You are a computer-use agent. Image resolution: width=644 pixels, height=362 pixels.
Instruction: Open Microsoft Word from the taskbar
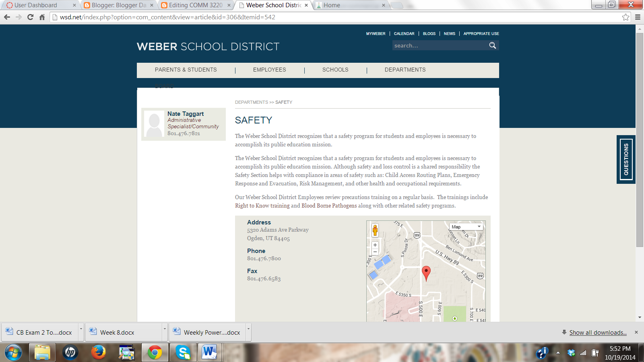click(209, 352)
